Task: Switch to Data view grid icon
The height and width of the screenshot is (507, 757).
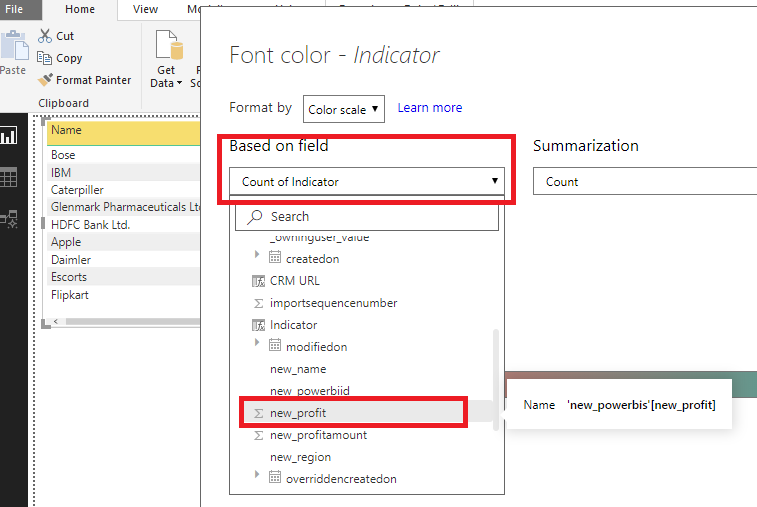Action: (9, 177)
